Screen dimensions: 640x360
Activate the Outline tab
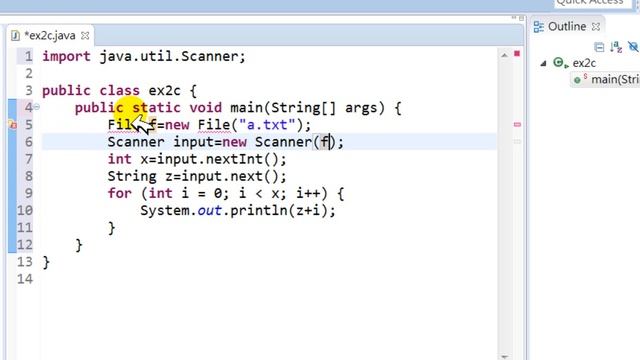pyautogui.click(x=567, y=27)
